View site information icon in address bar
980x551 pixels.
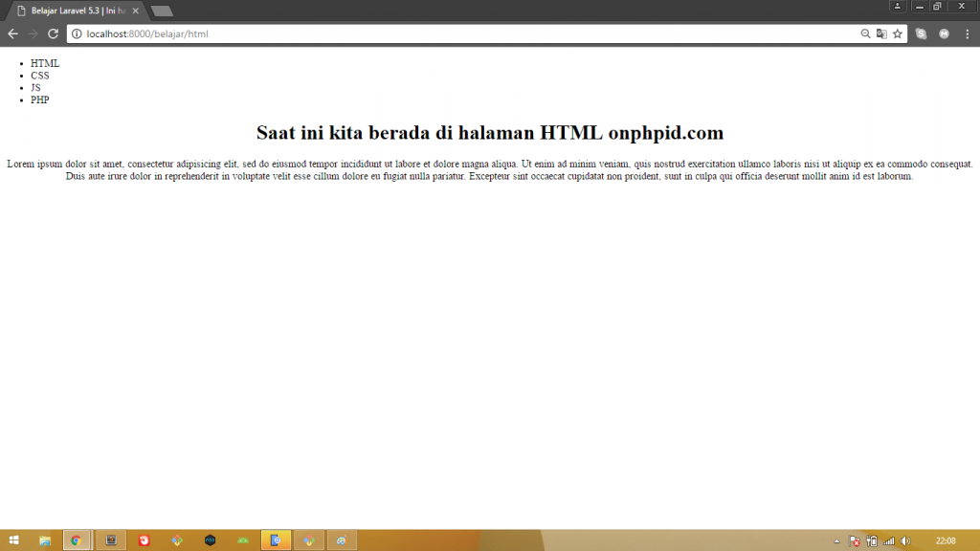tap(77, 33)
